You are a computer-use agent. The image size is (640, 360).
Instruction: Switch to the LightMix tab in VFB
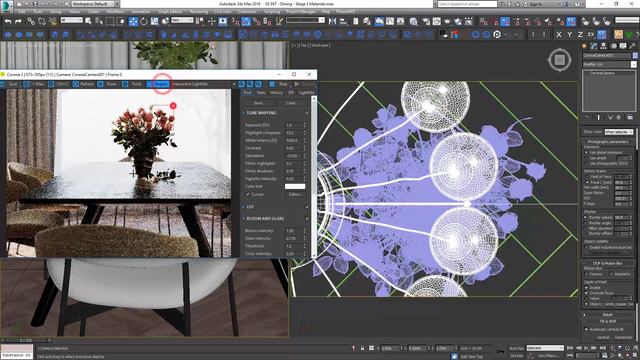[306, 93]
